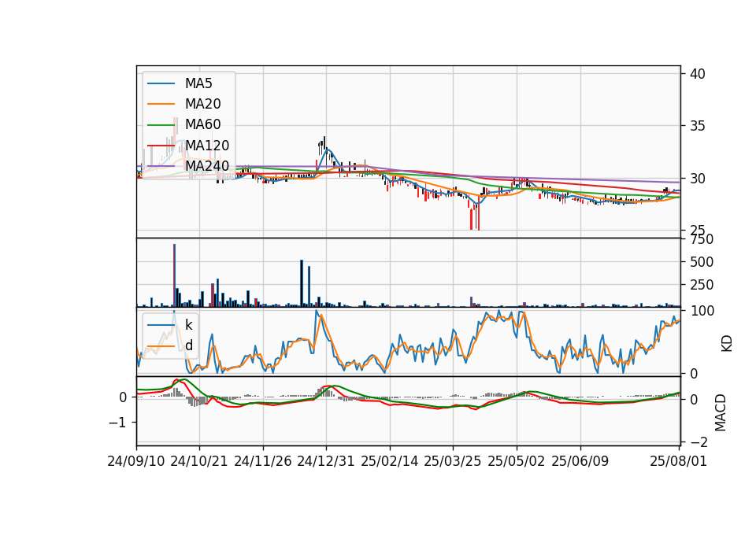This screenshot has width=756, height=543.
Task: Click the volume spike bar before 24/12/31
Action: (x=302, y=283)
